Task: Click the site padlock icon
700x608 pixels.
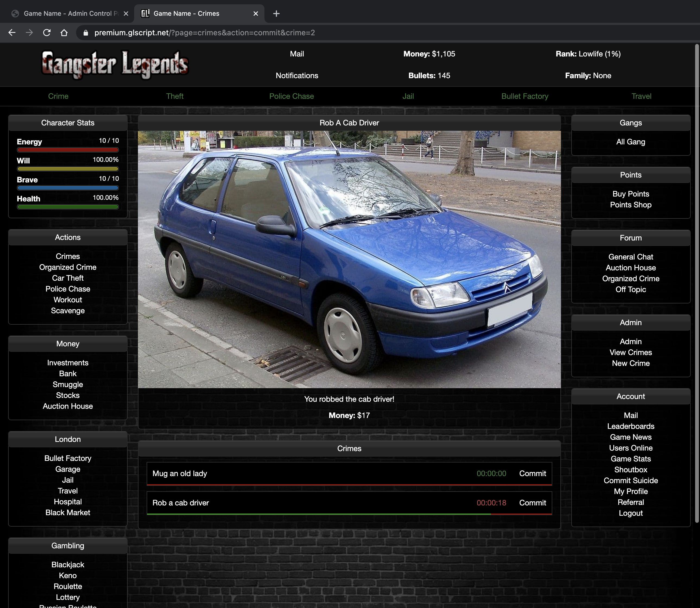Action: (x=86, y=33)
